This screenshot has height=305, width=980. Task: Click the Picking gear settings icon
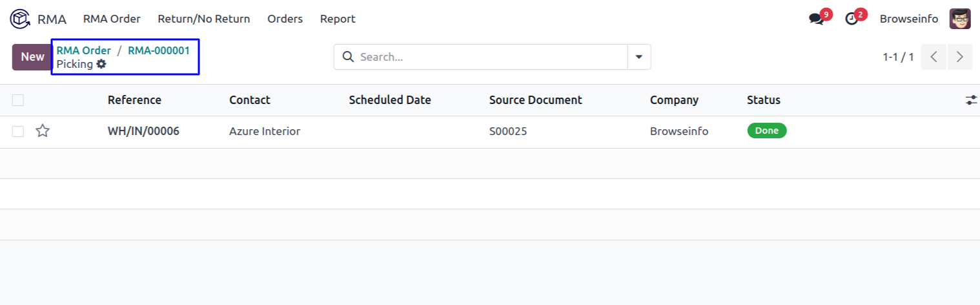(101, 64)
